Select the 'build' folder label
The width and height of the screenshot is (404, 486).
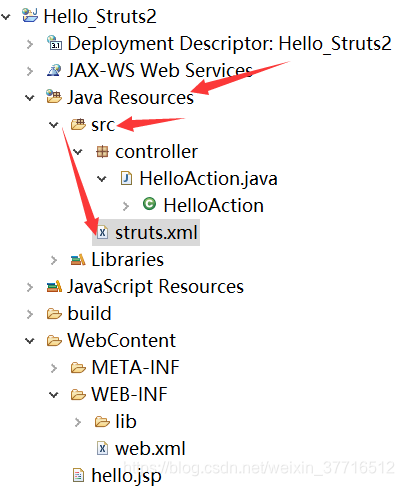pos(90,313)
